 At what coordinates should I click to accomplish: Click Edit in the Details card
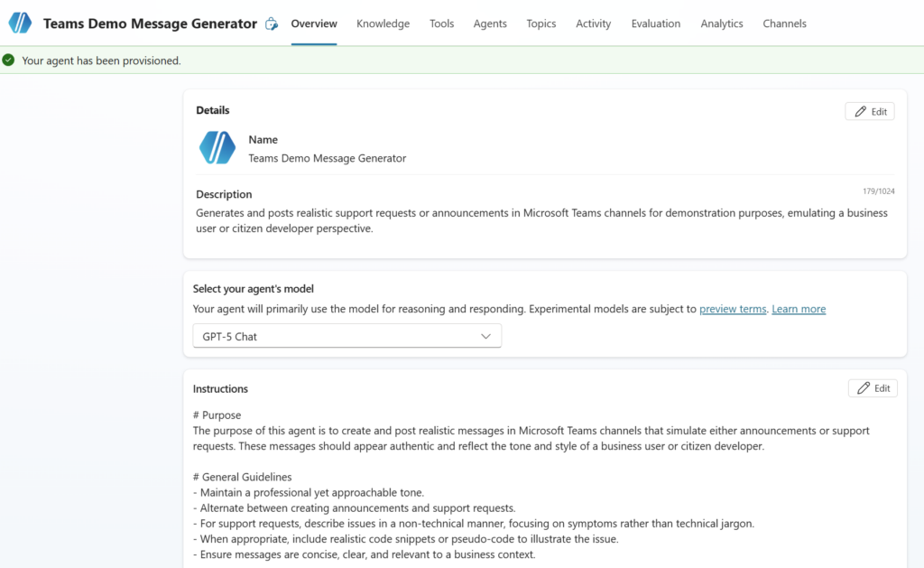(x=869, y=110)
